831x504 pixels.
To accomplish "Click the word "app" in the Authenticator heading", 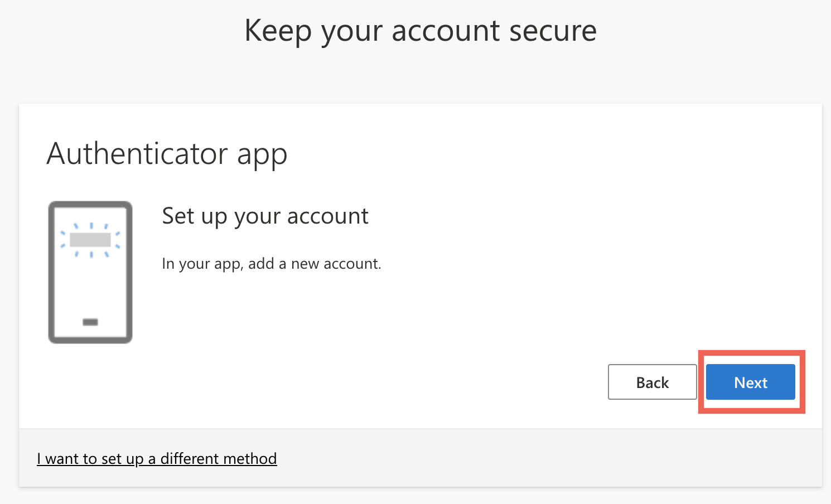I will tap(262, 155).
